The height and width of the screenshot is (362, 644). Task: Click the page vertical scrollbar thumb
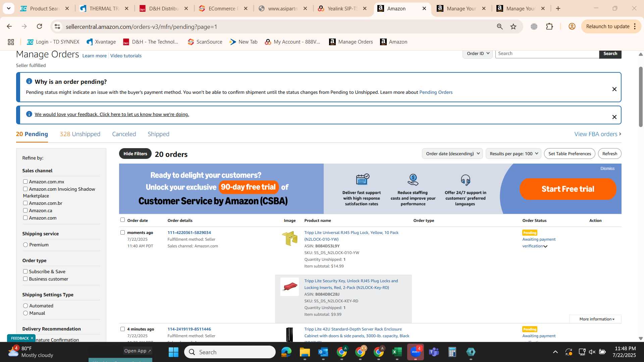[641, 97]
